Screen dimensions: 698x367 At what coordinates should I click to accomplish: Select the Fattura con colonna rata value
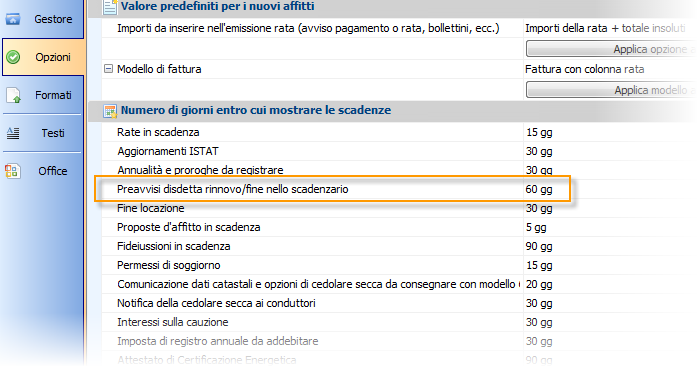click(584, 69)
